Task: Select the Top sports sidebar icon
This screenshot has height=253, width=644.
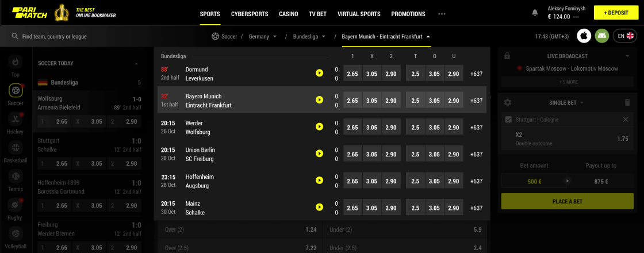Action: (15, 62)
